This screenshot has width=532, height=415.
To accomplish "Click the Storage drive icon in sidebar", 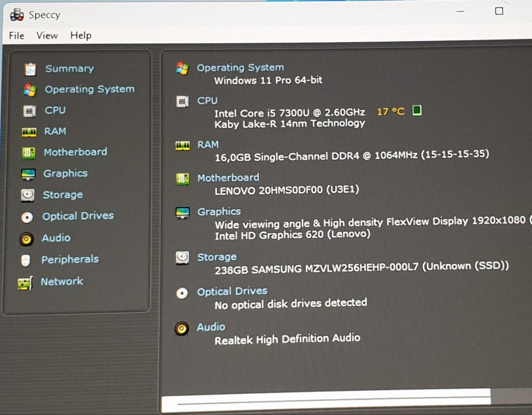I will (x=28, y=195).
